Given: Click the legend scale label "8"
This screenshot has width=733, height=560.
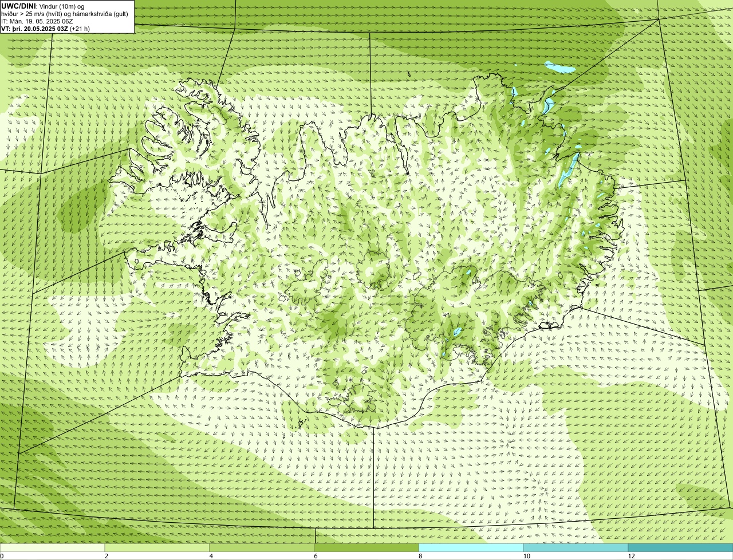Looking at the screenshot, I should pyautogui.click(x=421, y=556).
